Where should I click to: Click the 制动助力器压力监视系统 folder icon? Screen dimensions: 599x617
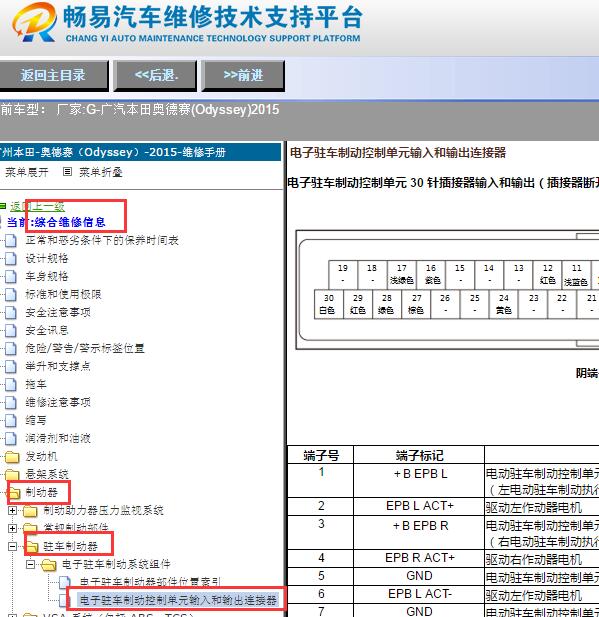(x=30, y=511)
